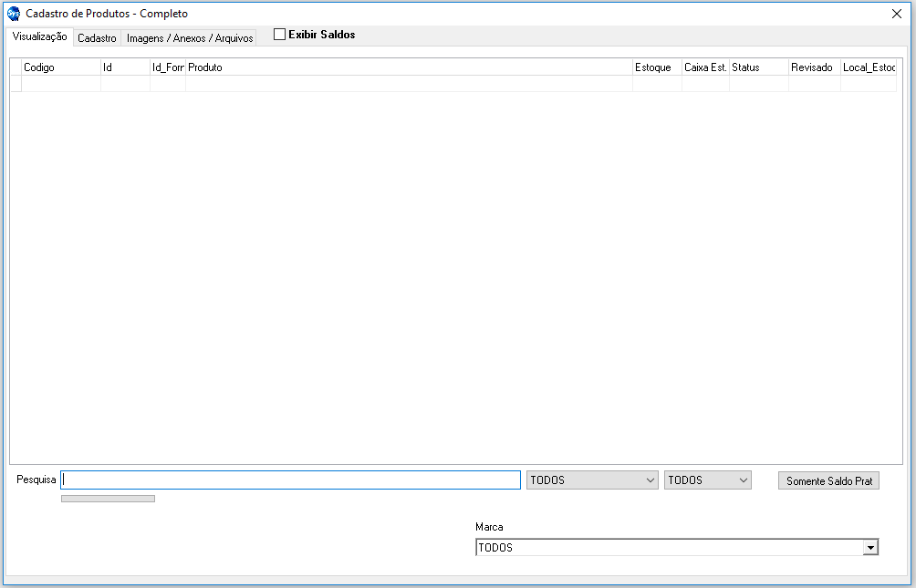This screenshot has height=588, width=916.
Task: Sort by the Codigo column header
Action: coord(60,67)
